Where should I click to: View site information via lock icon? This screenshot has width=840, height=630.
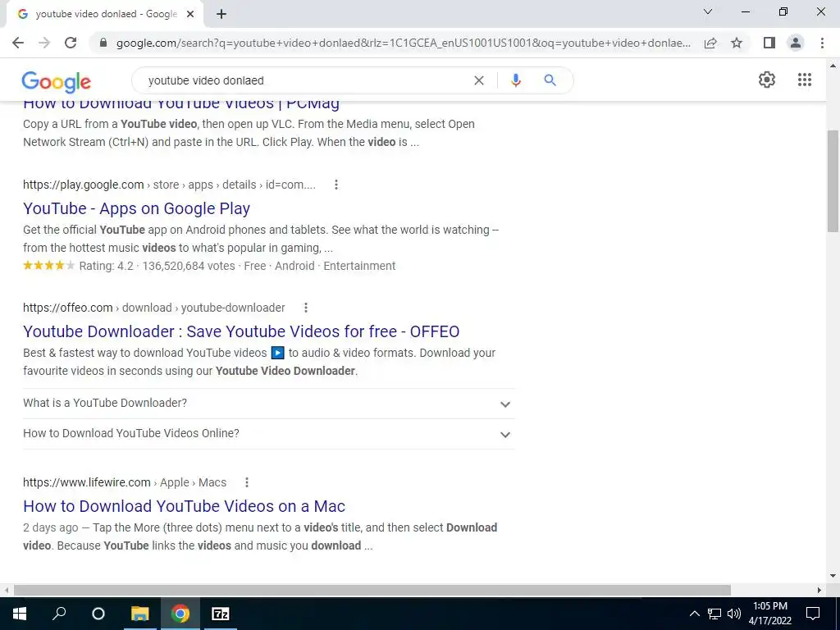point(103,43)
